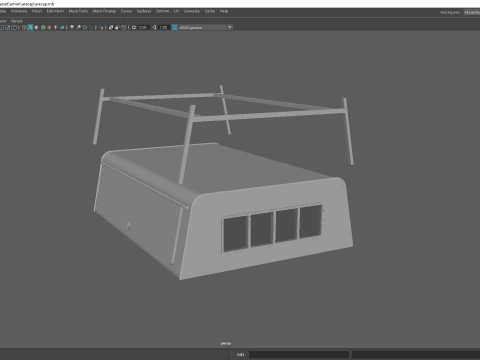Toggle wireframe on shaded

tap(43, 27)
